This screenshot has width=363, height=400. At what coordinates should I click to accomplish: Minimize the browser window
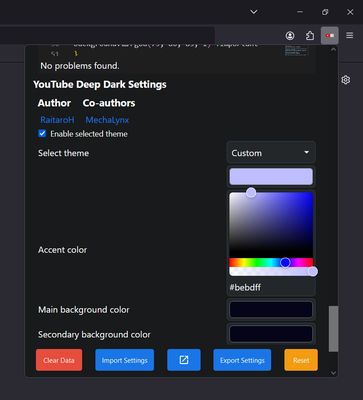coord(300,12)
